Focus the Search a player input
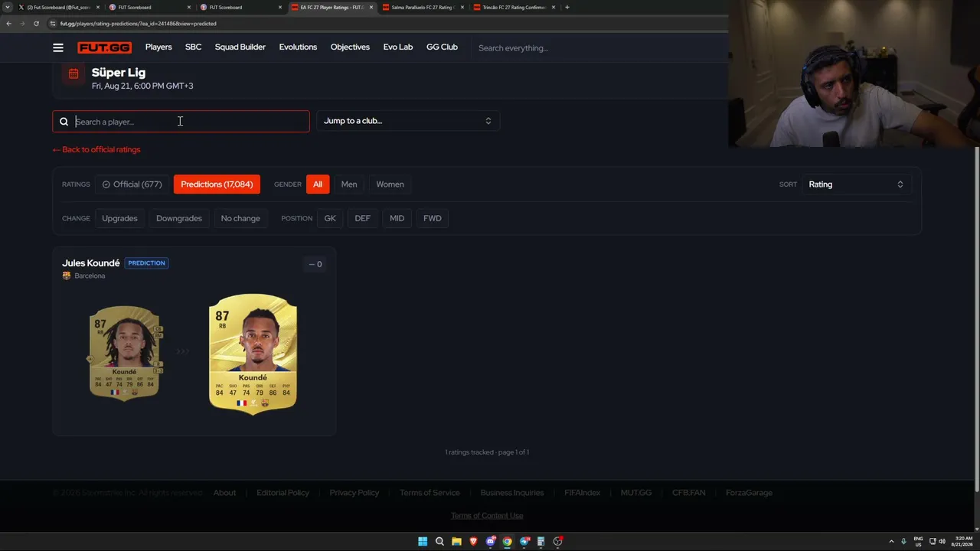The width and height of the screenshot is (980, 551). (181, 122)
